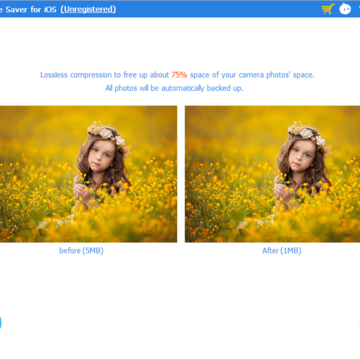360x360 pixels.
Task: Click the white round face feedback icon
Action: [x=345, y=9]
